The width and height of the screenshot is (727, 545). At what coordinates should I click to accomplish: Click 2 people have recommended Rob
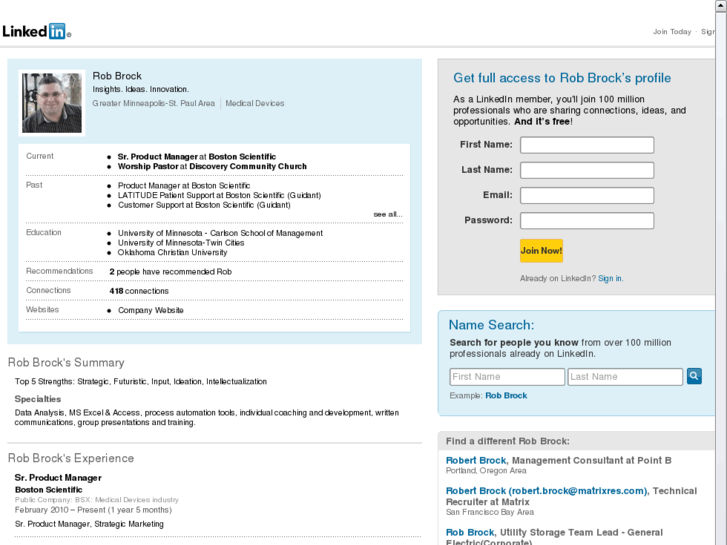coord(170,272)
